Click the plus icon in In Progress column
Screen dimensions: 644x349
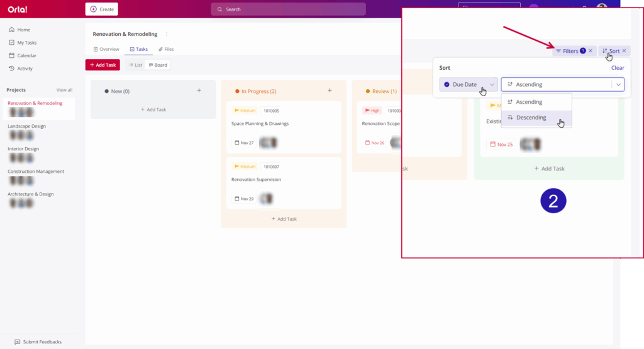click(330, 91)
